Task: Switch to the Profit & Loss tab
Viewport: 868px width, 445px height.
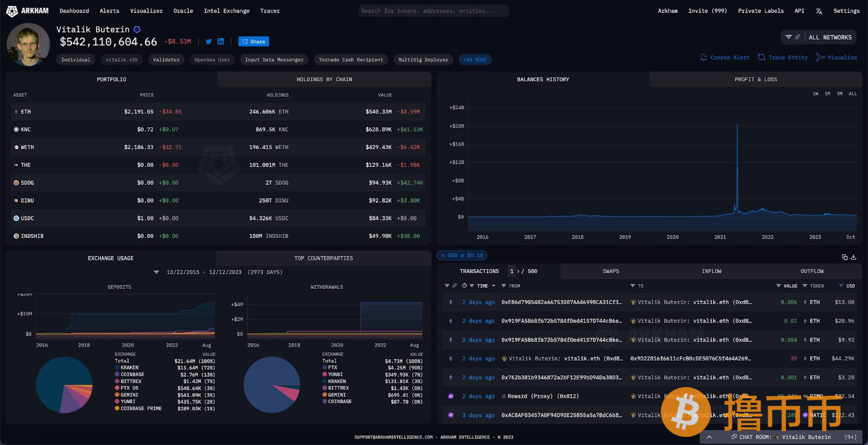Action: click(x=756, y=79)
